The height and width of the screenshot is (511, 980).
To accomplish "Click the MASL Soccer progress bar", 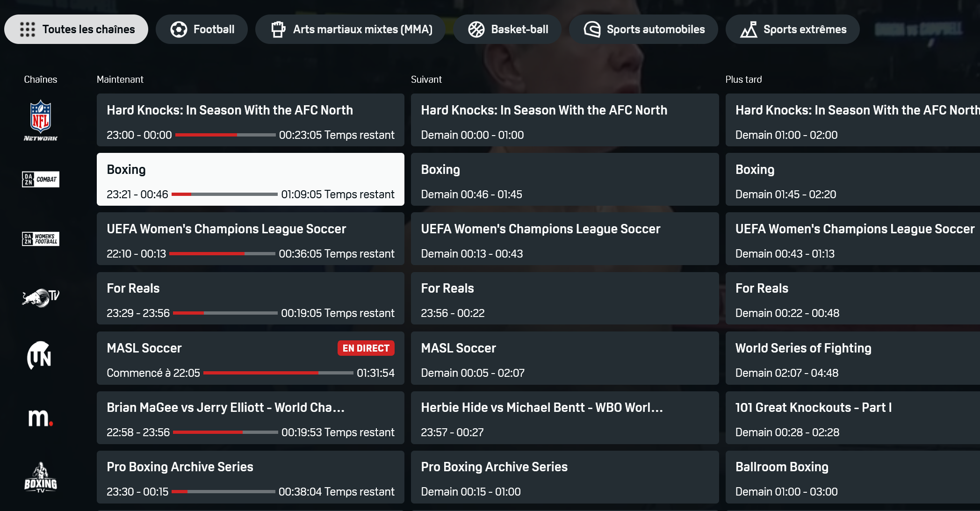I will click(x=278, y=373).
